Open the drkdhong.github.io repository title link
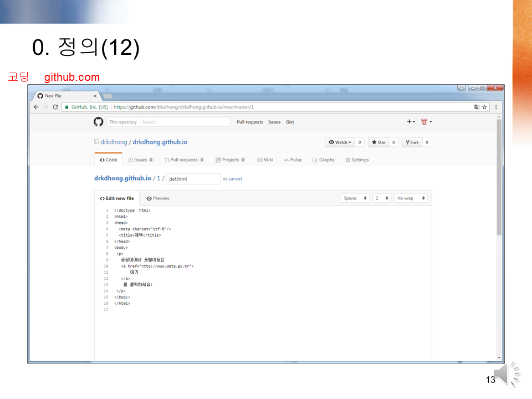532x399 pixels. coord(160,142)
